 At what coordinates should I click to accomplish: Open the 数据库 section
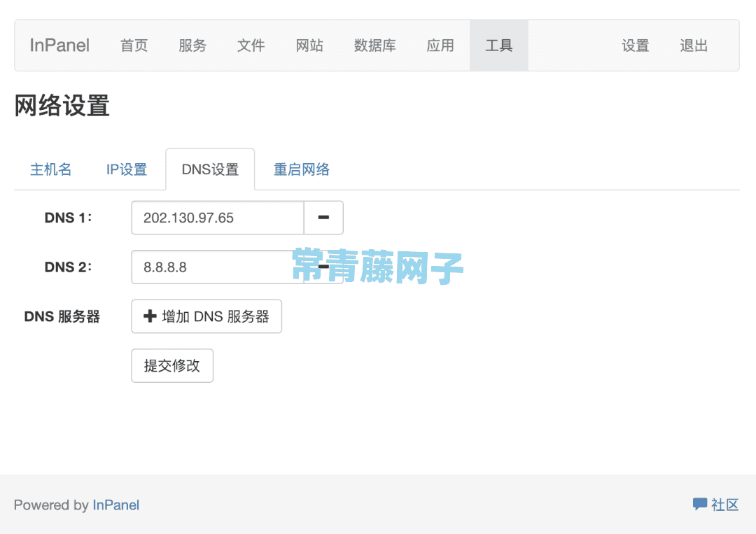click(375, 45)
